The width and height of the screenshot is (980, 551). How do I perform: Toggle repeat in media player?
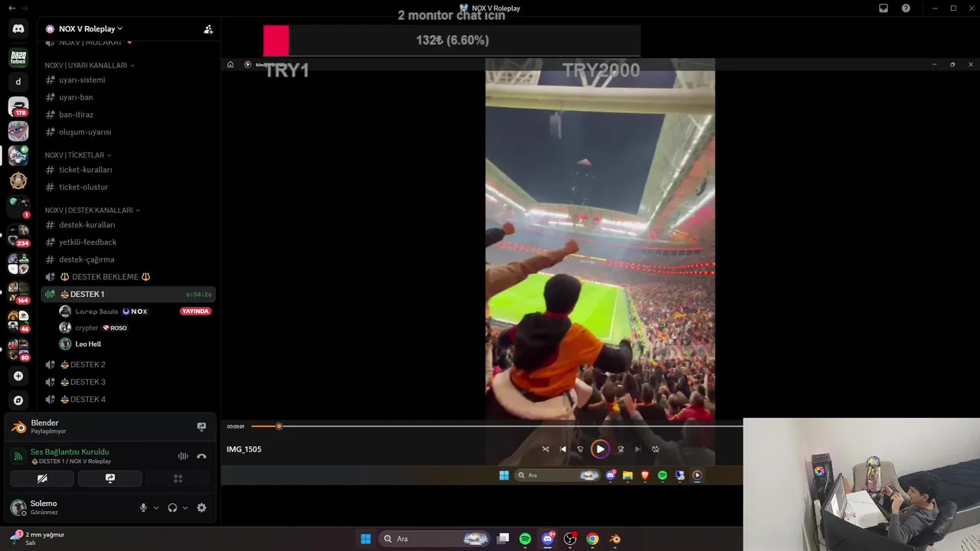655,449
